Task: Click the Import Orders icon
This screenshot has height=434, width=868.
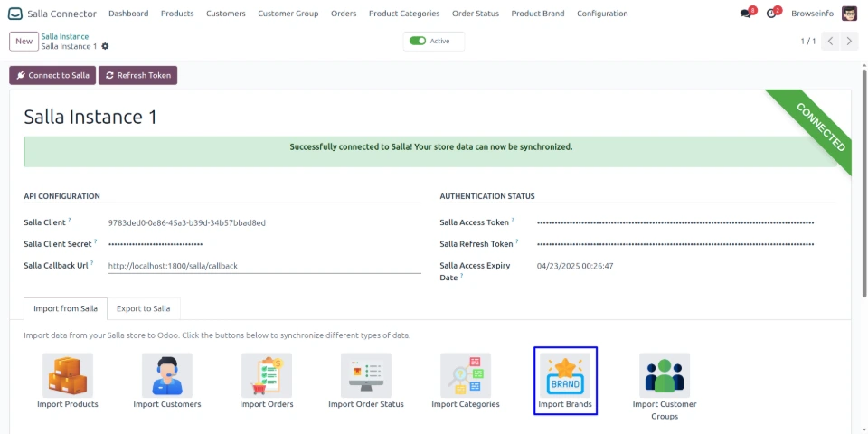Action: tap(267, 374)
